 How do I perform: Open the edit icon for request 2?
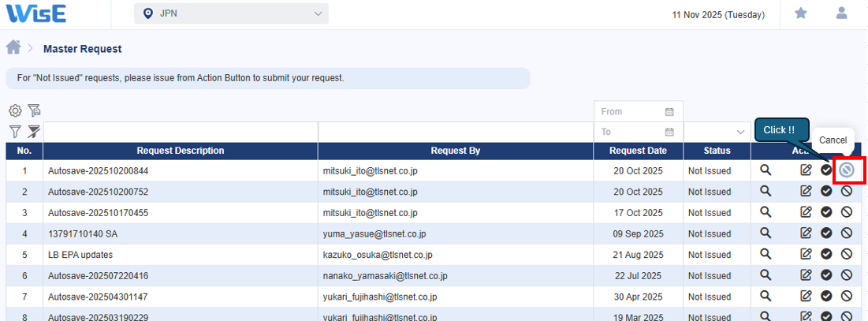coord(806,191)
